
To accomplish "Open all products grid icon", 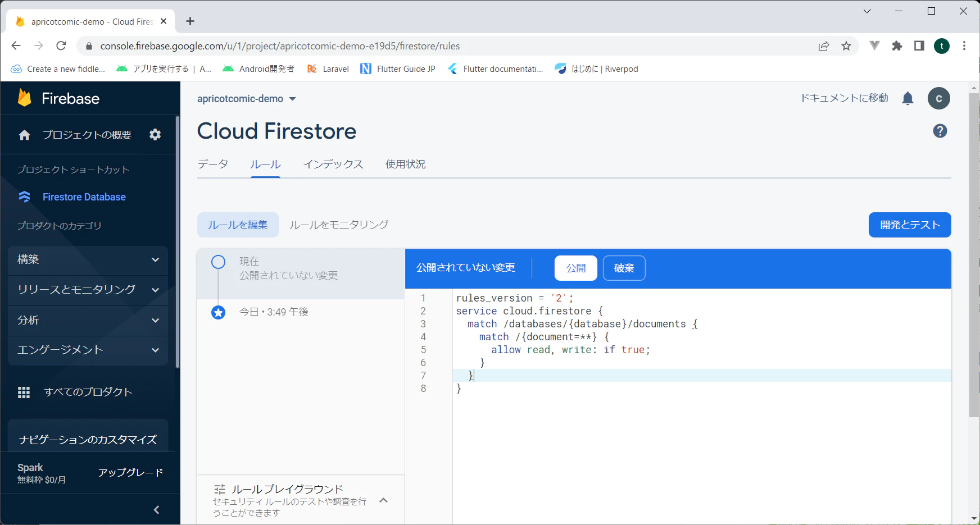I will [24, 392].
